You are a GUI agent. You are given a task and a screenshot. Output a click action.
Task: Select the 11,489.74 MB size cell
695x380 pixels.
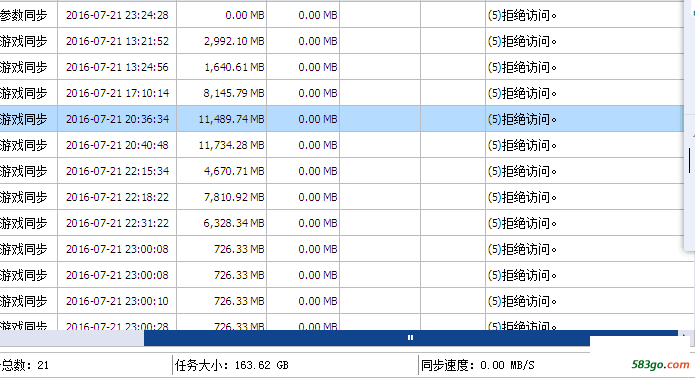pyautogui.click(x=231, y=119)
